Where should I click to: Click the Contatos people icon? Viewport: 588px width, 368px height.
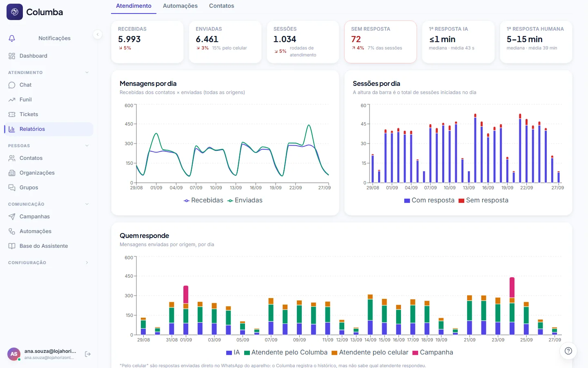(x=12, y=158)
